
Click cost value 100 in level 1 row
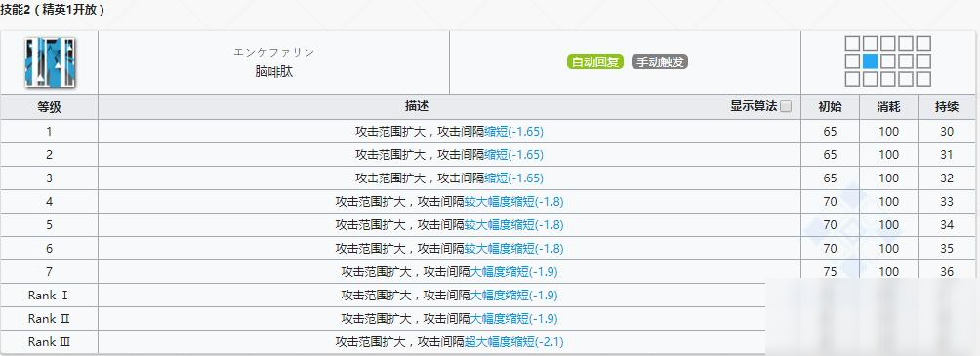point(889,131)
